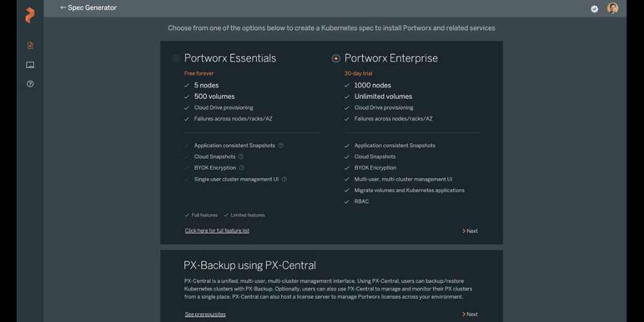Show help for Single user cluster management UI
The image size is (644, 322).
(284, 179)
